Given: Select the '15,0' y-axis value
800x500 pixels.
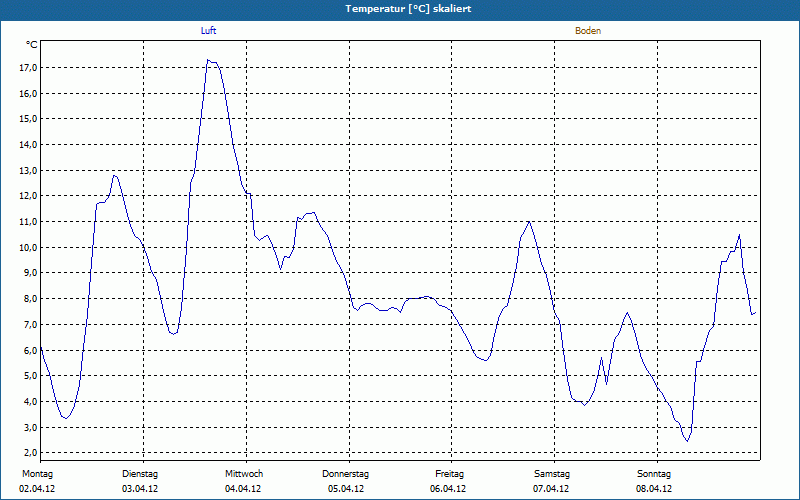Looking at the screenshot, I should pos(28,119).
